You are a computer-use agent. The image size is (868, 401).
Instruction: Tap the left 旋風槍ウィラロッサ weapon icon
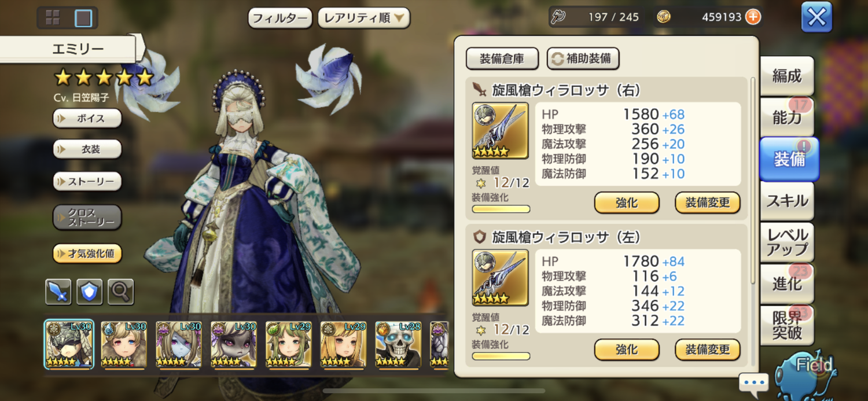501,278
